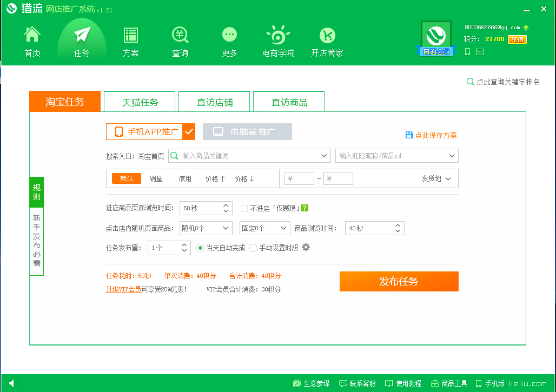The width and height of the screenshot is (556, 392).
Task: Open the 任务 paper plane icon
Action: click(82, 35)
